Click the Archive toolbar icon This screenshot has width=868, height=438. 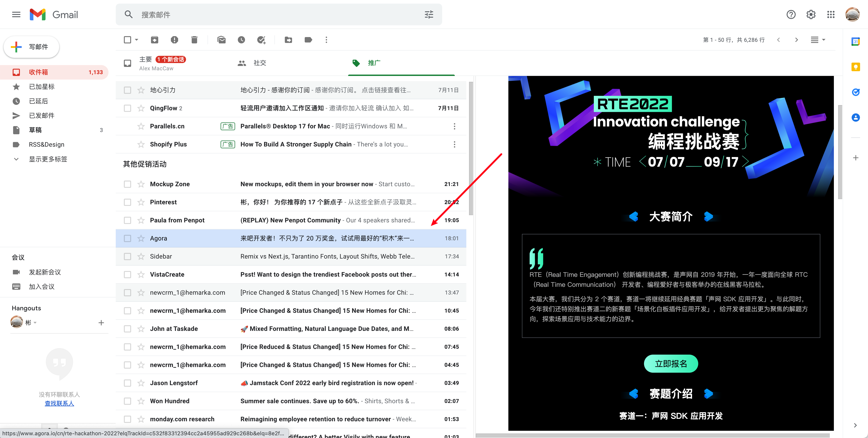pyautogui.click(x=154, y=40)
